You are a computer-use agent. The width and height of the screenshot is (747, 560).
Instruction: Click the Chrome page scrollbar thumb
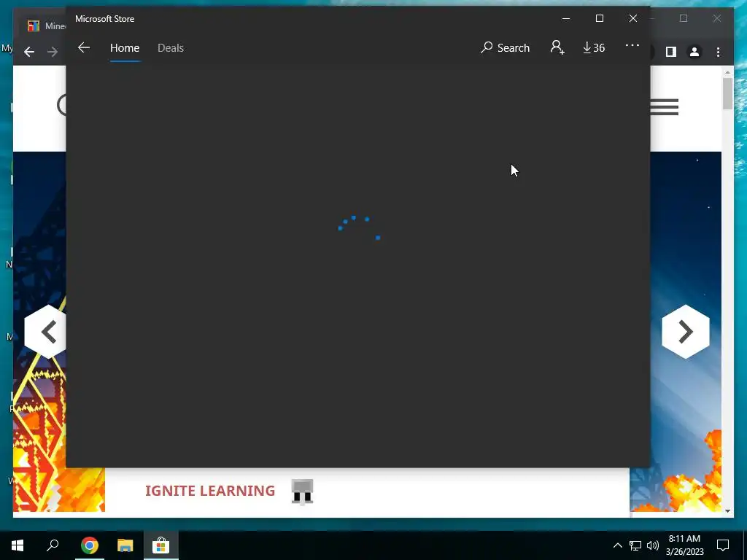[x=727, y=94]
